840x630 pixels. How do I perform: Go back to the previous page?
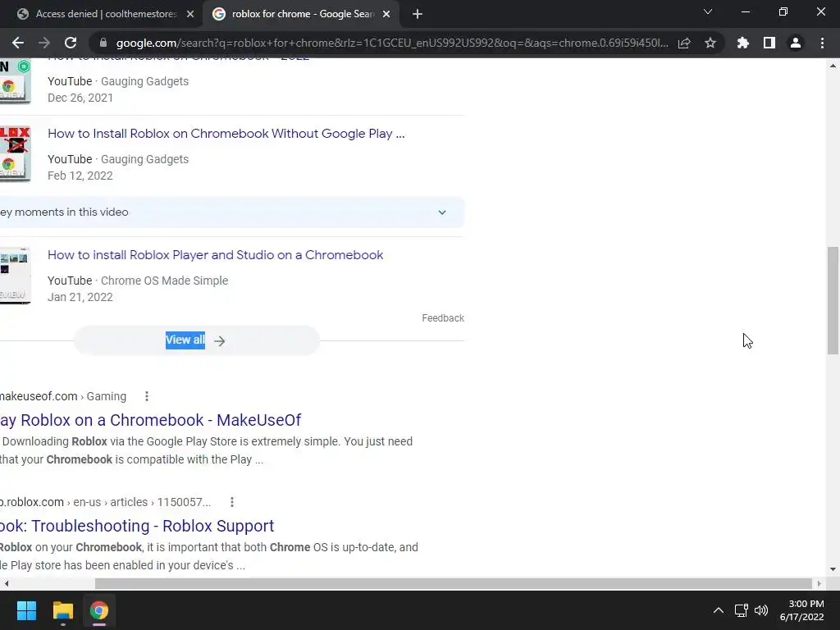point(18,43)
